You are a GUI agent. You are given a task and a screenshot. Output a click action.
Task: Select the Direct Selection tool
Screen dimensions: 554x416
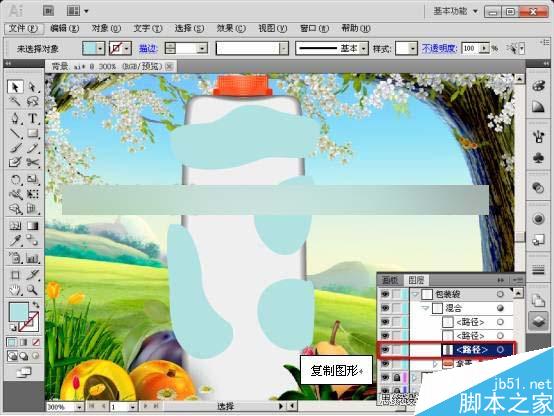[33, 87]
